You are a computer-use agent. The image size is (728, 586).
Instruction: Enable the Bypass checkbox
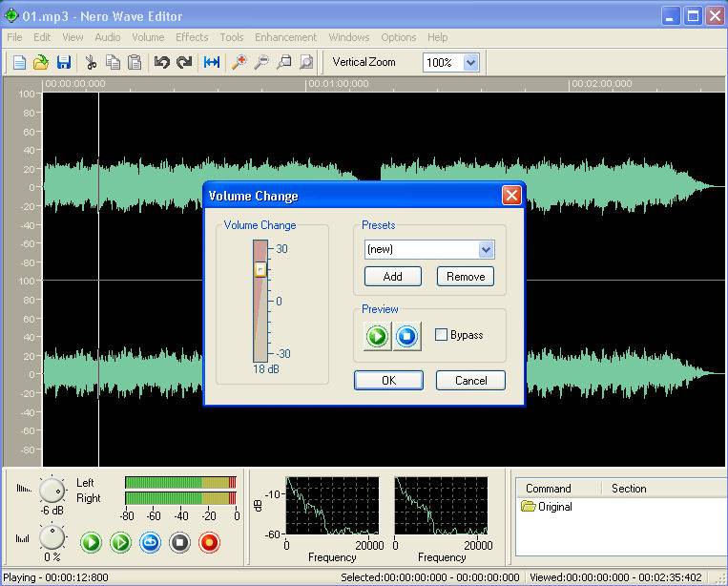(441, 335)
